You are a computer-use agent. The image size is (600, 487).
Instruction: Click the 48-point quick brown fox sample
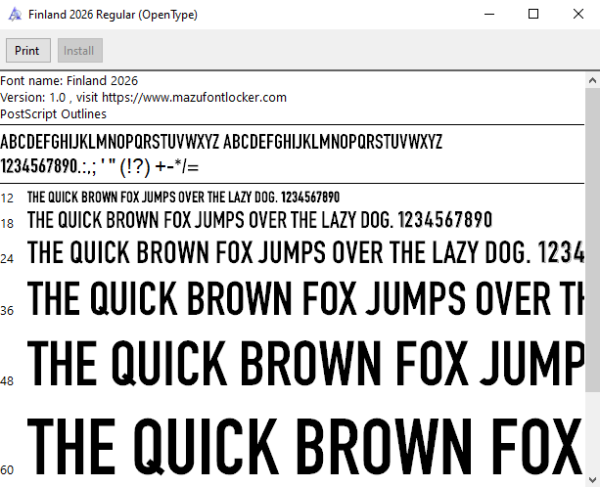(x=305, y=364)
